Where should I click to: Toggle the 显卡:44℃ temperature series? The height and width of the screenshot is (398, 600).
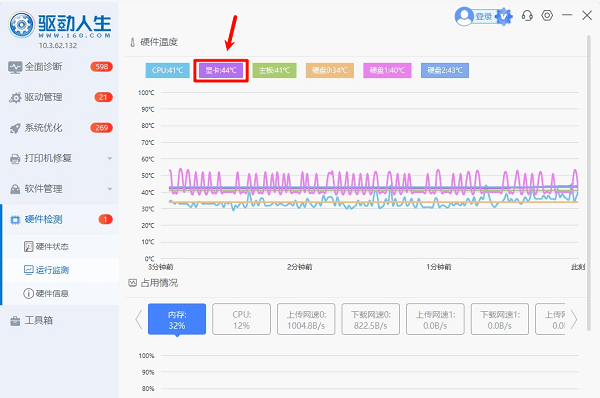click(221, 70)
